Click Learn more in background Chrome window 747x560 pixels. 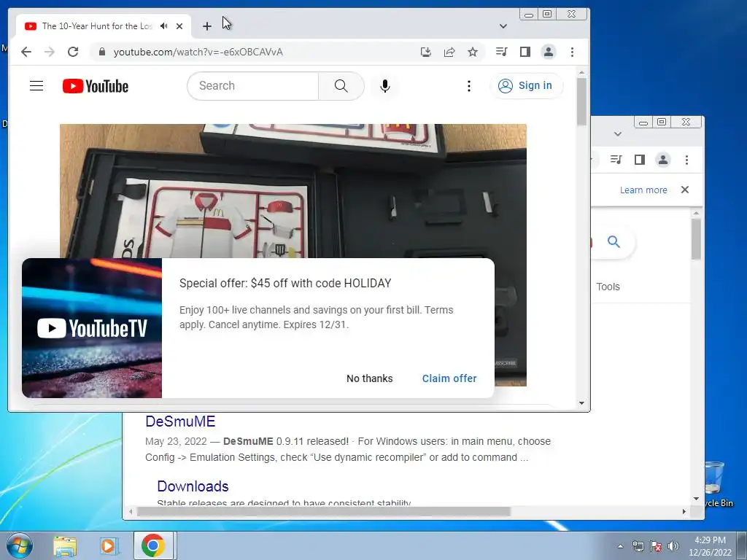coord(643,190)
